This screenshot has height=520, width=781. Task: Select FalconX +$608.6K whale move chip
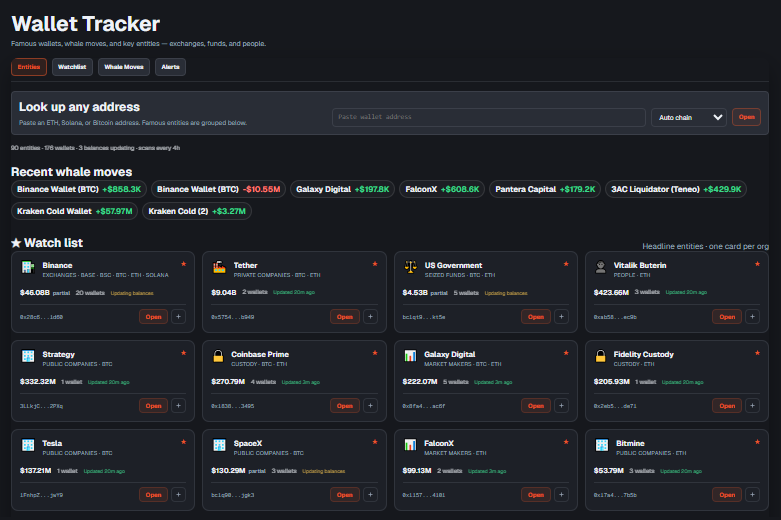click(x=442, y=189)
